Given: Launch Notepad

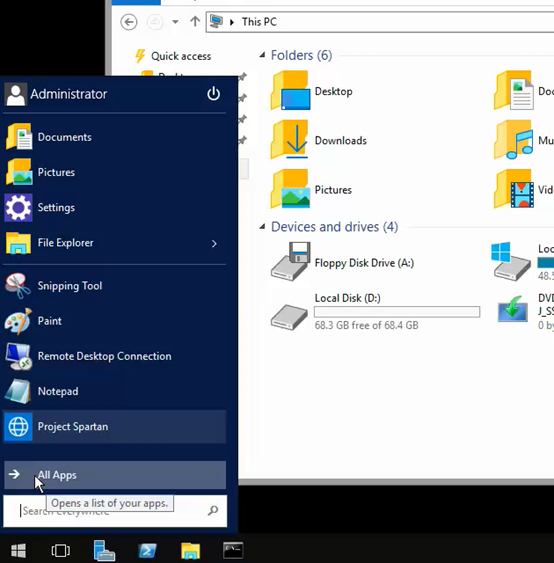Looking at the screenshot, I should click(x=115, y=391).
